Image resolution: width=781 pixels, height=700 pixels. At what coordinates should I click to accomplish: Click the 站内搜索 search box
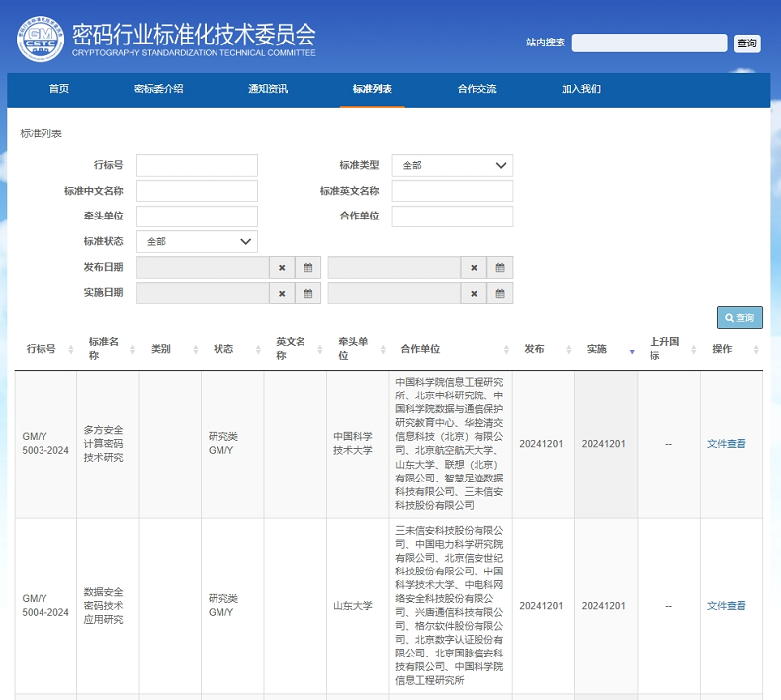[649, 43]
